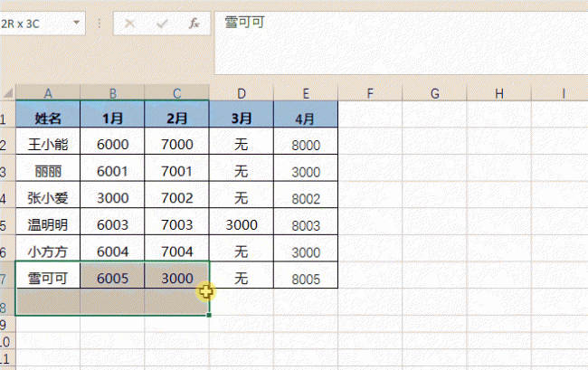
Task: Click the Enter checkmark formula icon
Action: click(x=162, y=24)
